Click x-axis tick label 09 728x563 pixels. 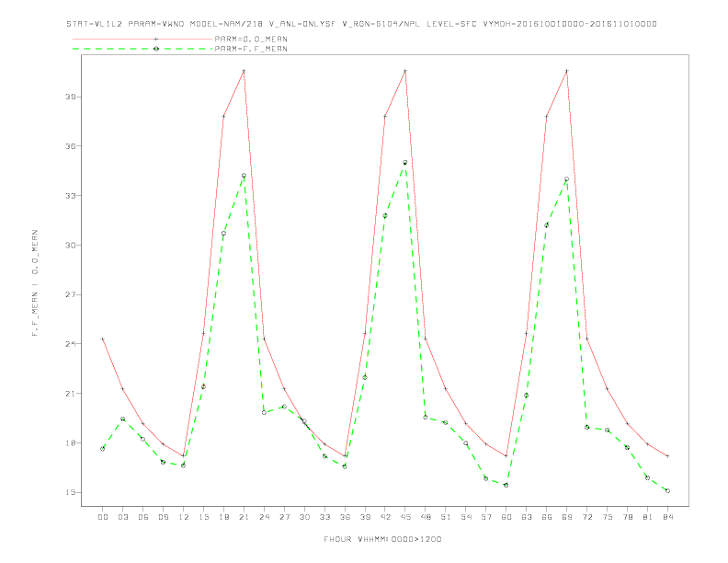point(164,517)
